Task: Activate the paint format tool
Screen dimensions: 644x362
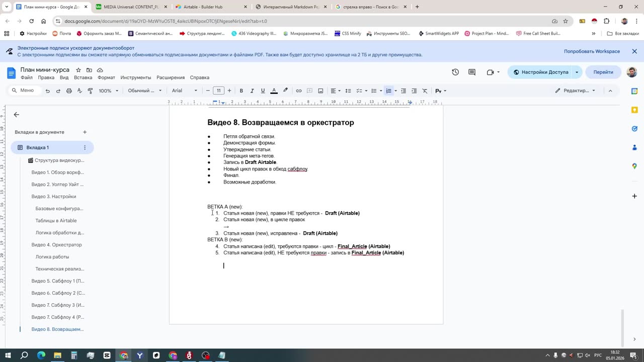Action: [90, 91]
